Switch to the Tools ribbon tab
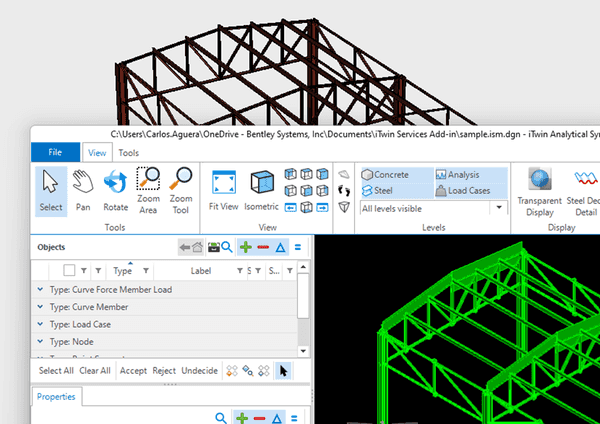The image size is (600, 424). tap(129, 153)
